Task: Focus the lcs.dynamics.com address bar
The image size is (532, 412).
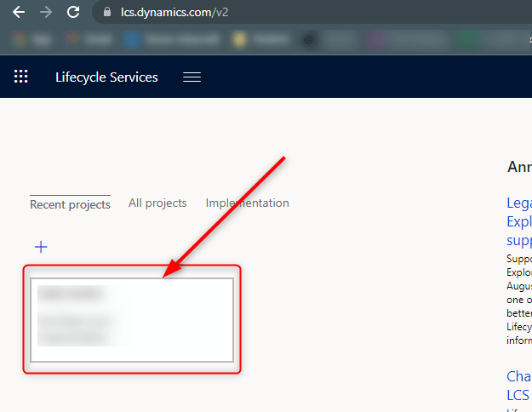Action: tap(255, 13)
